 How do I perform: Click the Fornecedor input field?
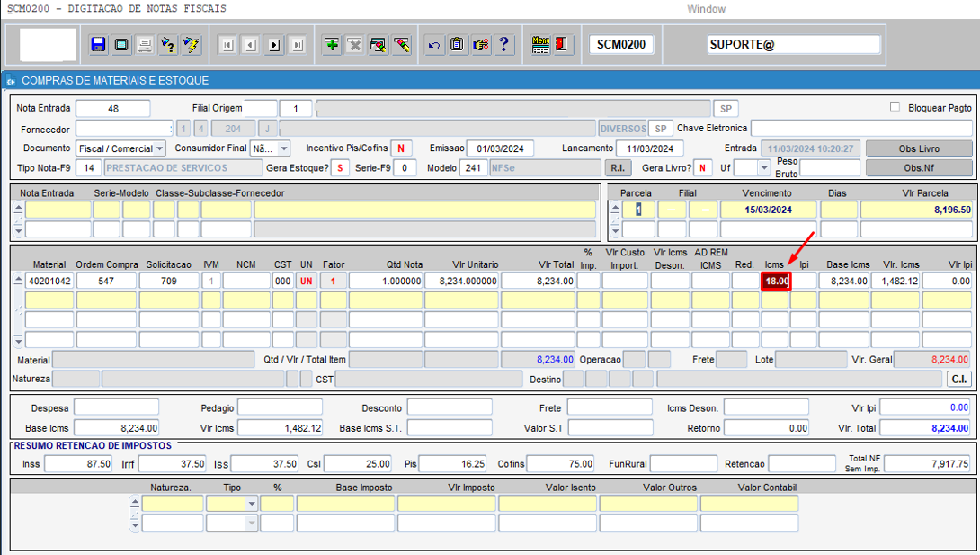[124, 128]
